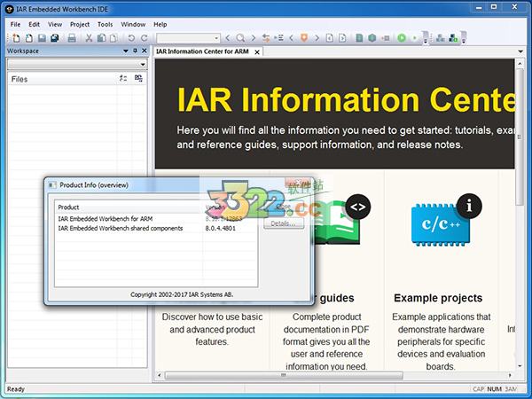This screenshot has width=532, height=399.
Task: Close the IAR Information Center tab
Action: (x=258, y=51)
